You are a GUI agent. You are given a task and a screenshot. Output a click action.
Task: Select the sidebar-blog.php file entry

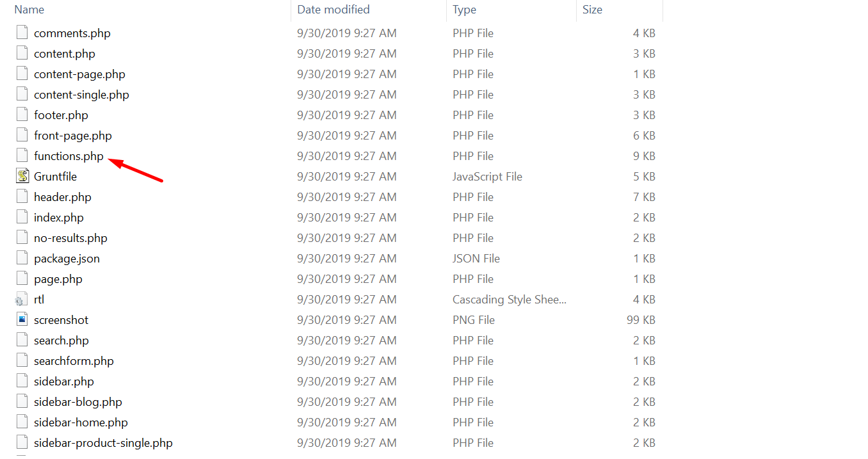pos(78,402)
